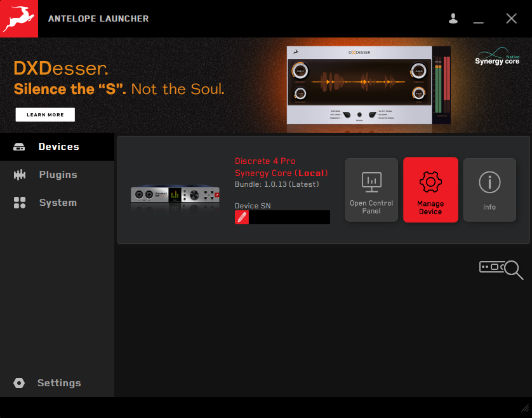Click the scan for devices magnifier icon
Image resolution: width=532 pixels, height=418 pixels.
pyautogui.click(x=501, y=269)
